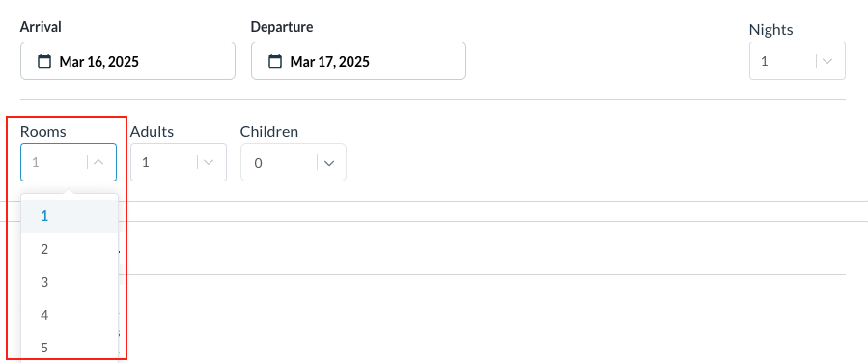
Task: Select 1 in the Rooms list
Action: click(x=70, y=216)
